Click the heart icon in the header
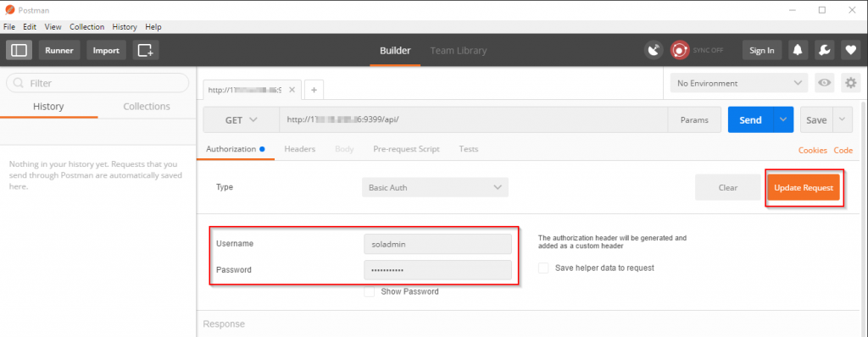The width and height of the screenshot is (868, 337). [851, 50]
